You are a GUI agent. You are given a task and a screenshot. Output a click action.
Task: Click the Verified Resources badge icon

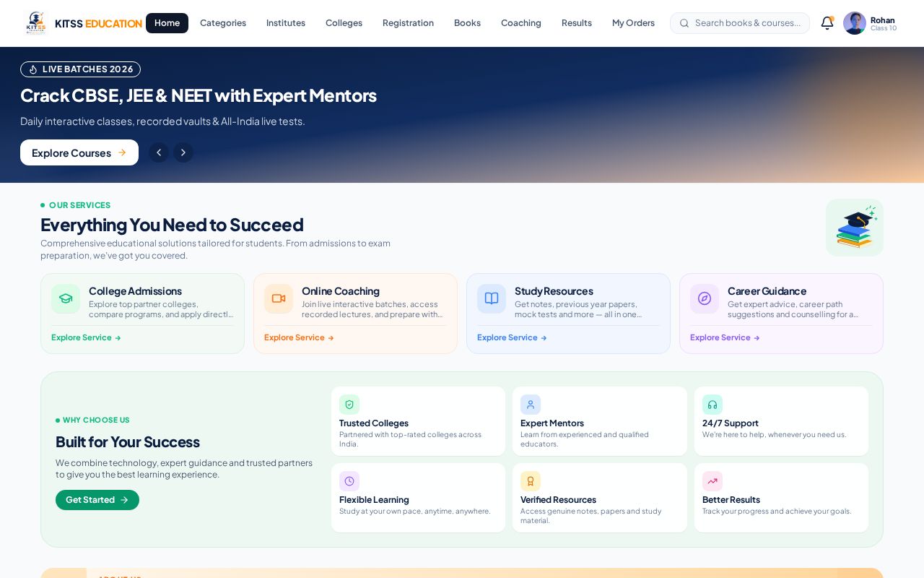pyautogui.click(x=531, y=481)
